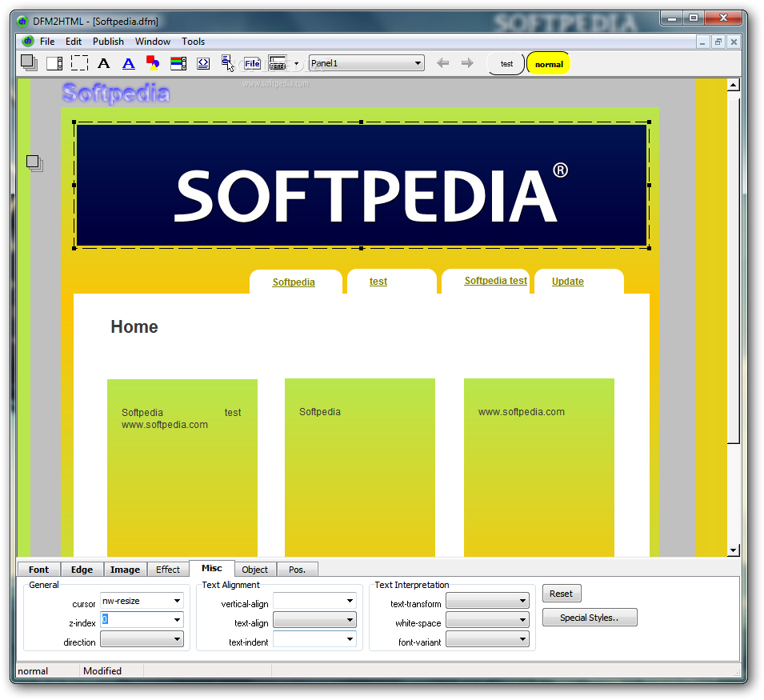Expand the direction dropdown
The image size is (764, 700).
(x=177, y=639)
